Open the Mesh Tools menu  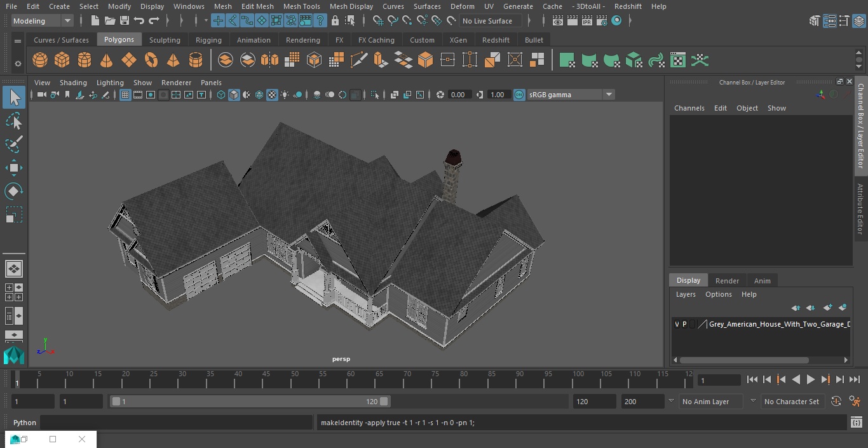[301, 6]
